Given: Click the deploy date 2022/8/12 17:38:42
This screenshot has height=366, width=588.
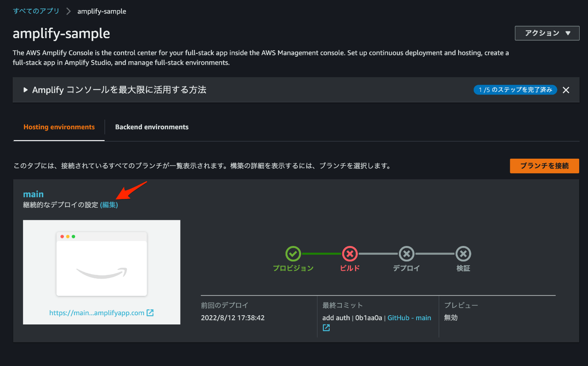Looking at the screenshot, I should pos(233,318).
